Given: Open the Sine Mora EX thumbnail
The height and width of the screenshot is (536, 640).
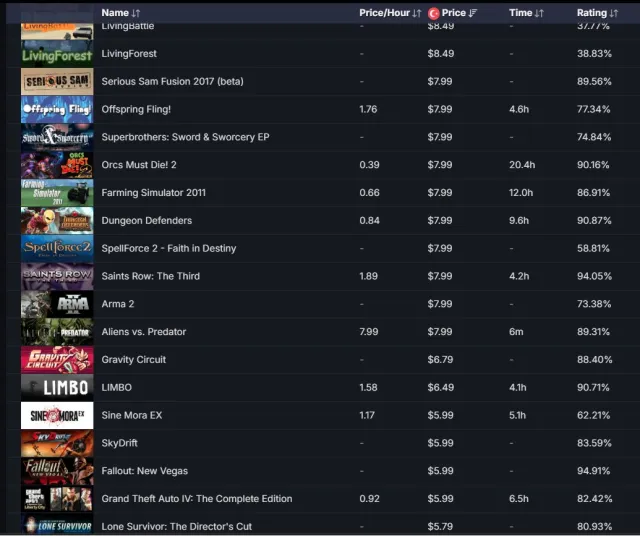Looking at the screenshot, I should click(x=57, y=415).
